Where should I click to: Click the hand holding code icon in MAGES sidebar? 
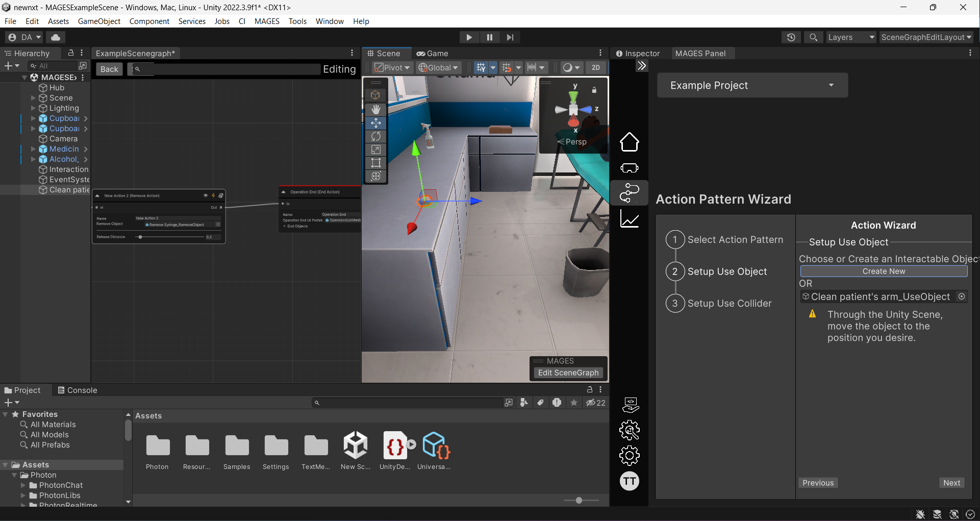pos(631,405)
